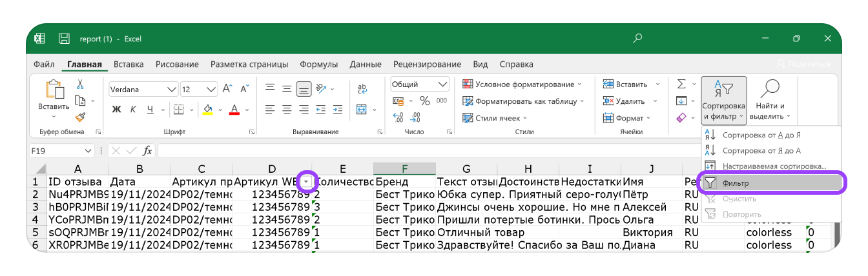This screenshot has height=276, width=868.
Task: Click the save icon in title bar
Action: (x=64, y=39)
